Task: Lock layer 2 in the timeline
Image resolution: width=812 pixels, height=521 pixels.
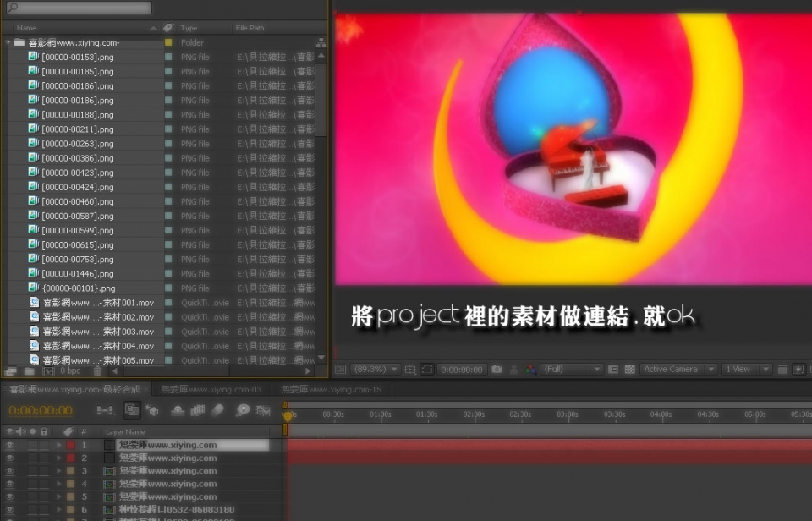Action: (45, 457)
